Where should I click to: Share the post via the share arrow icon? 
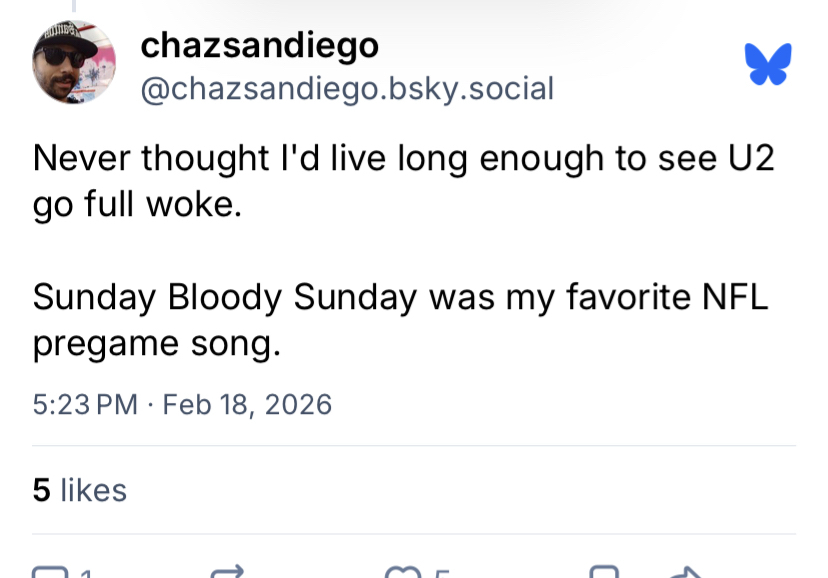point(686,573)
